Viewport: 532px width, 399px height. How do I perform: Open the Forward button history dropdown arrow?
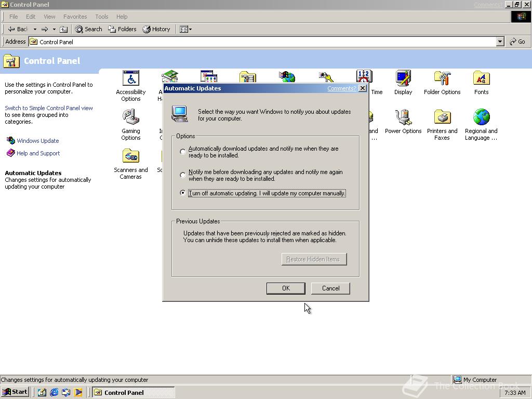[54, 29]
